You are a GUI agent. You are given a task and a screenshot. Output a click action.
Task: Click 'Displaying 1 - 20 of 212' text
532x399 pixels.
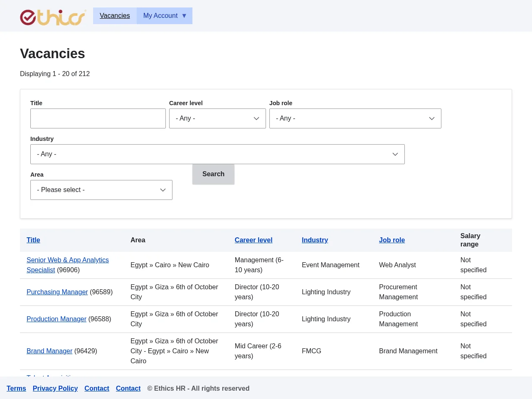55,74
